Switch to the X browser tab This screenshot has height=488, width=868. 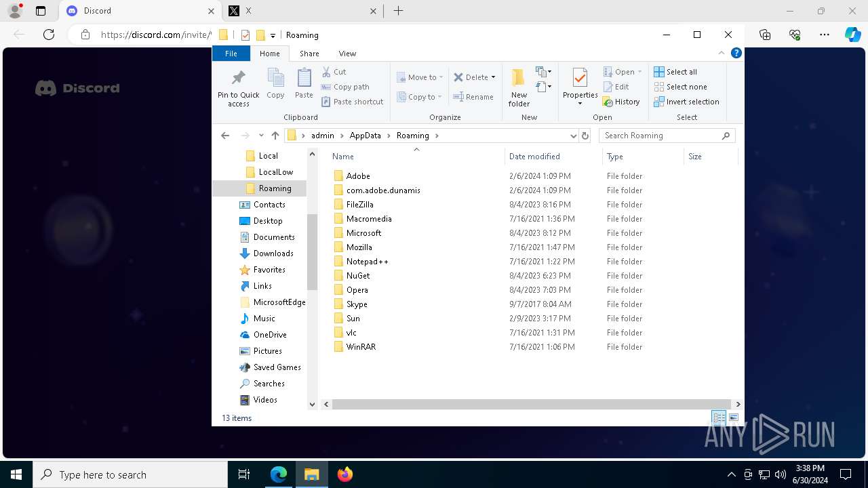(x=302, y=11)
